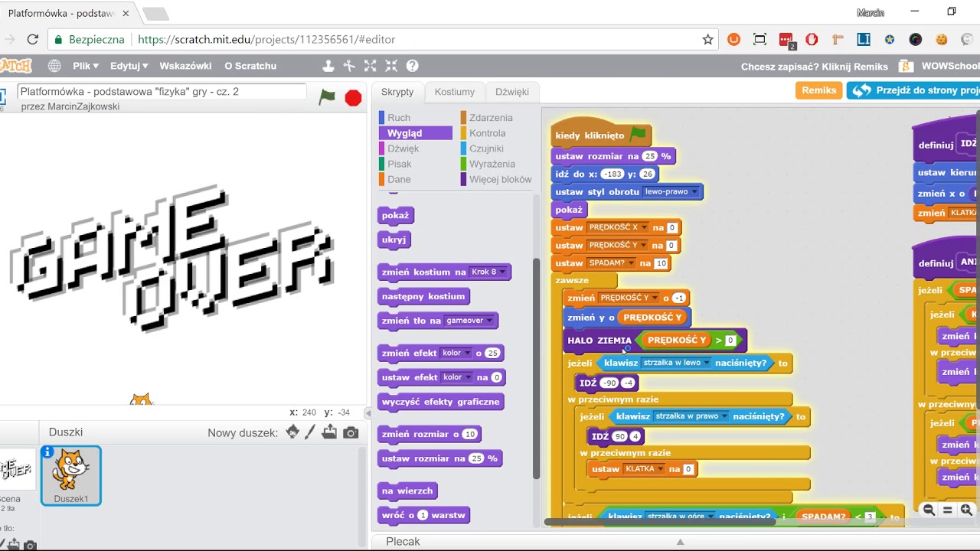Click the pokaż block in palette
The width and height of the screenshot is (980, 551).
[395, 215]
